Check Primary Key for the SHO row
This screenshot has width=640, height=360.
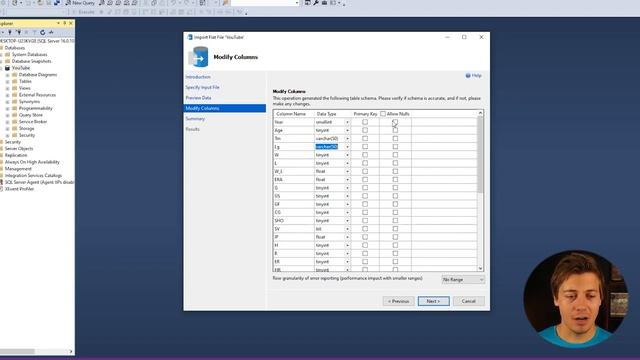pyautogui.click(x=365, y=220)
